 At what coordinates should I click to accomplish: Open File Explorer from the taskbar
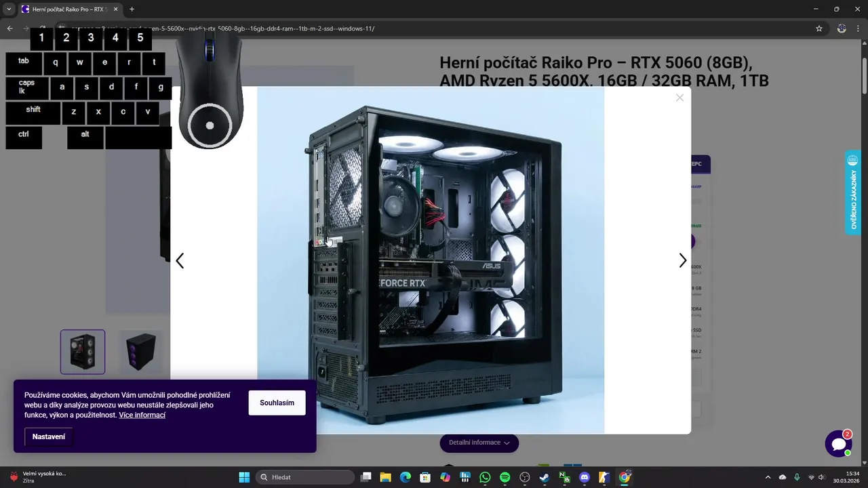click(385, 477)
